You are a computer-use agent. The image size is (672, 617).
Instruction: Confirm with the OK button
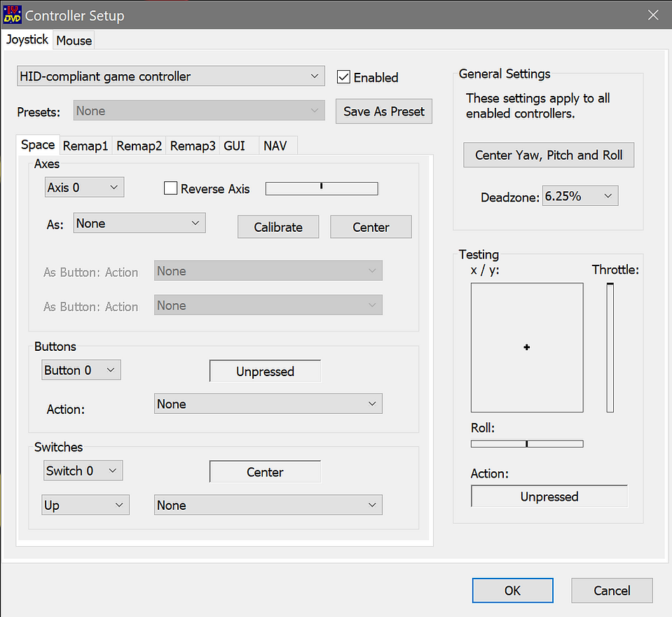pos(512,590)
